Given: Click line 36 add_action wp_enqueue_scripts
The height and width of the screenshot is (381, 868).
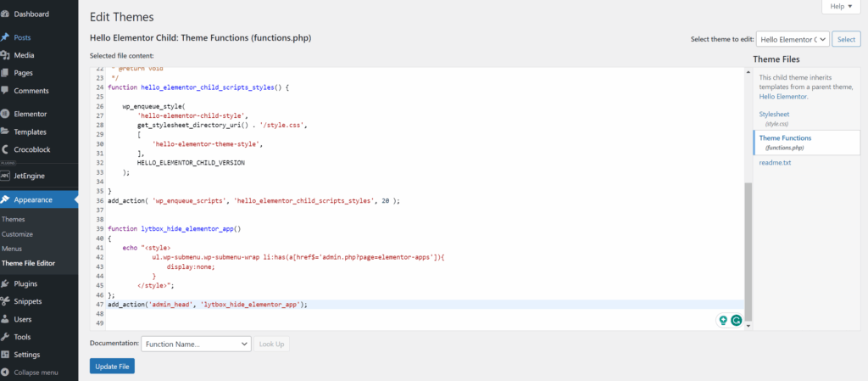Looking at the screenshot, I should tap(253, 201).
